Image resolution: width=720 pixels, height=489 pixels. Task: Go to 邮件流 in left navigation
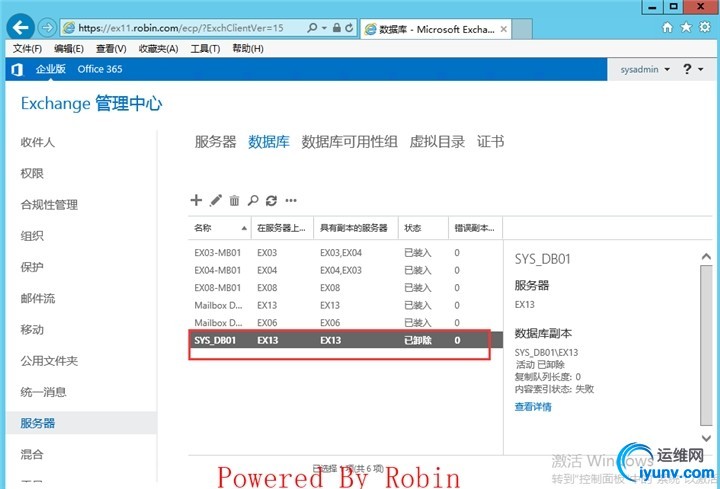[x=38, y=298]
